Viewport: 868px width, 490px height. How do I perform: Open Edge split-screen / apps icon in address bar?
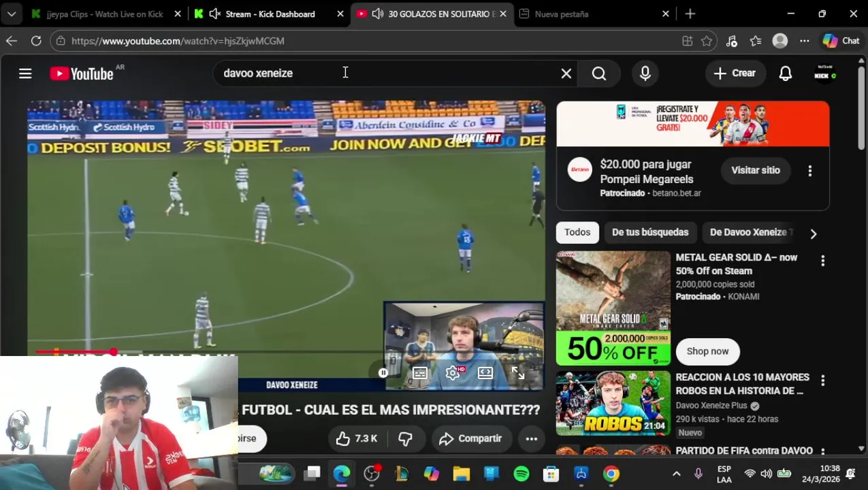(x=688, y=41)
